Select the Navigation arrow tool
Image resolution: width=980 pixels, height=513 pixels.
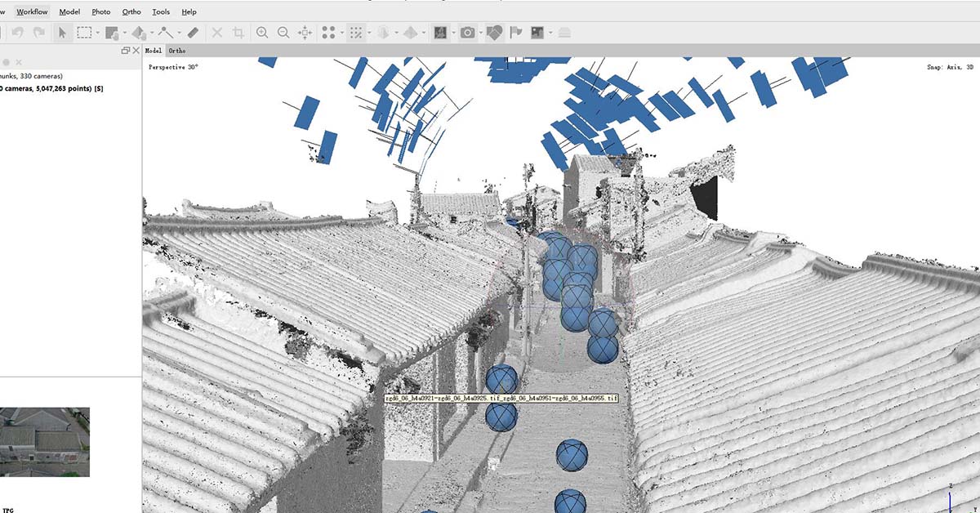[64, 33]
